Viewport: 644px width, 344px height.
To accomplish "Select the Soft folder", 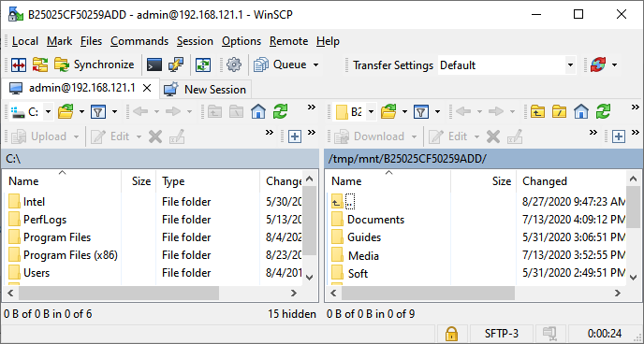I will click(350, 274).
